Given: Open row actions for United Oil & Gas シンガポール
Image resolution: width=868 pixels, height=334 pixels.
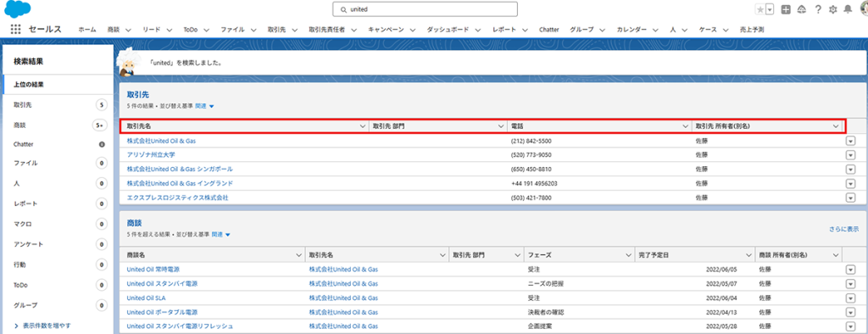Looking at the screenshot, I should [850, 169].
